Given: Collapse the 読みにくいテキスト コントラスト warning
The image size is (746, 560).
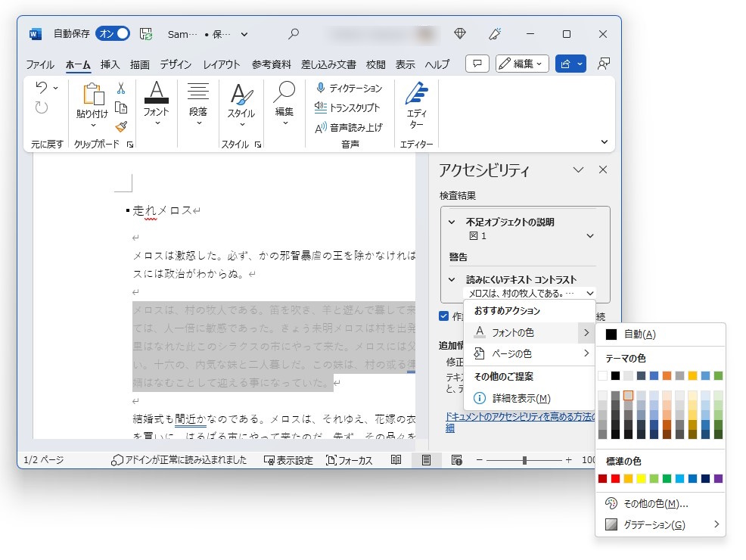Looking at the screenshot, I should (451, 278).
